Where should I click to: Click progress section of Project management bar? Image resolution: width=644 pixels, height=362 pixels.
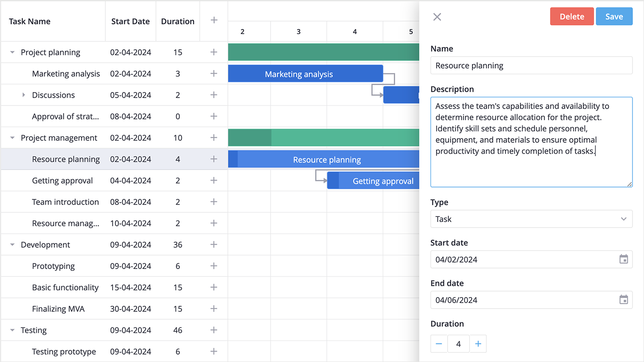pos(250,138)
